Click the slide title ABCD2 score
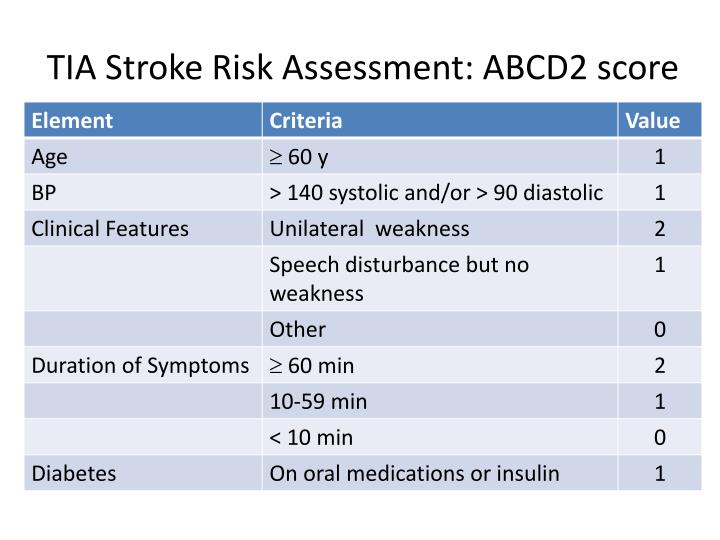The height and width of the screenshot is (540, 720). coord(362,68)
